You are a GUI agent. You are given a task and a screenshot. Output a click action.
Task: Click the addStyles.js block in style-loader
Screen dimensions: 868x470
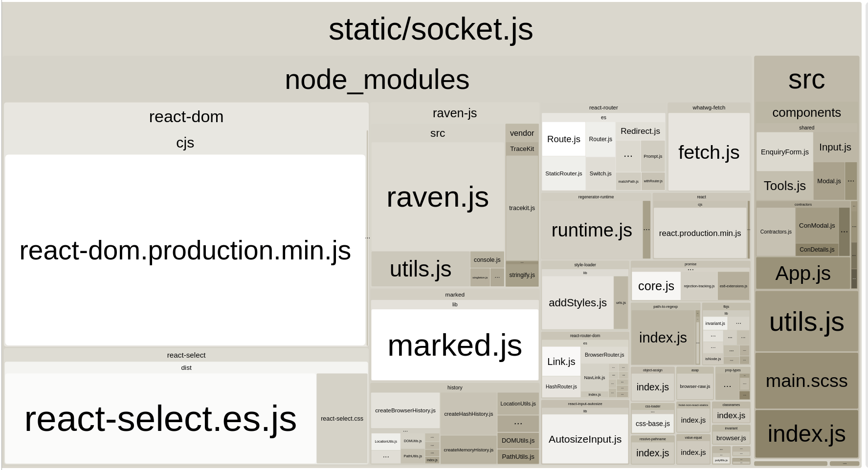tap(578, 302)
